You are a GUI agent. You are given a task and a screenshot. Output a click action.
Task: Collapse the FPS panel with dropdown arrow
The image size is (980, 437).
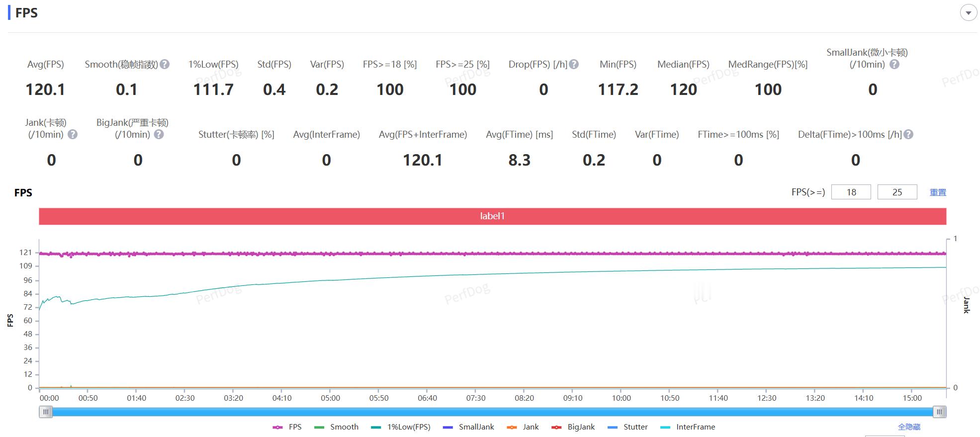[x=968, y=13]
